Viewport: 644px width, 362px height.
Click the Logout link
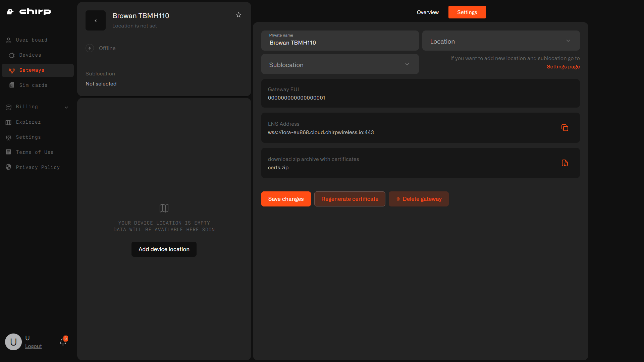pos(34,346)
